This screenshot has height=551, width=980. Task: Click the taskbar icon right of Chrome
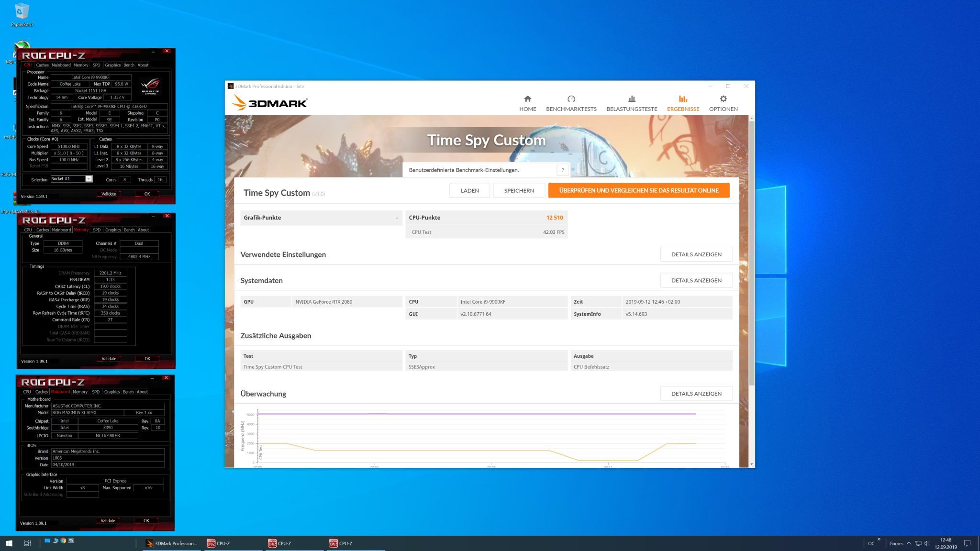[71, 541]
